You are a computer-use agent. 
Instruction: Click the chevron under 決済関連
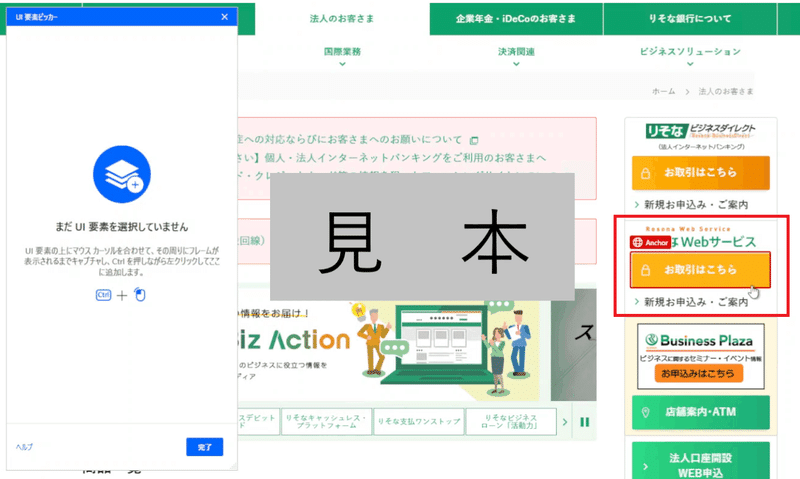click(516, 64)
